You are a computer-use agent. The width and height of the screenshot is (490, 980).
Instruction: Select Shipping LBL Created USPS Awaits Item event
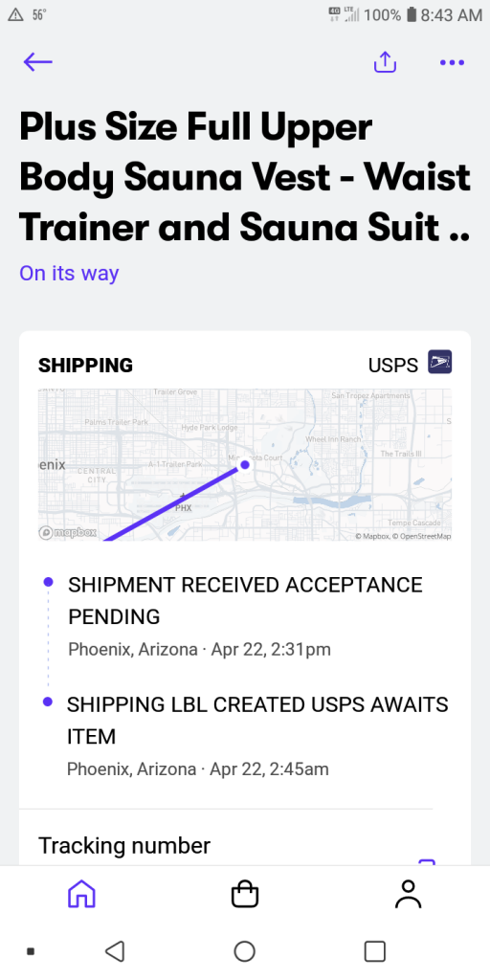[245, 736]
